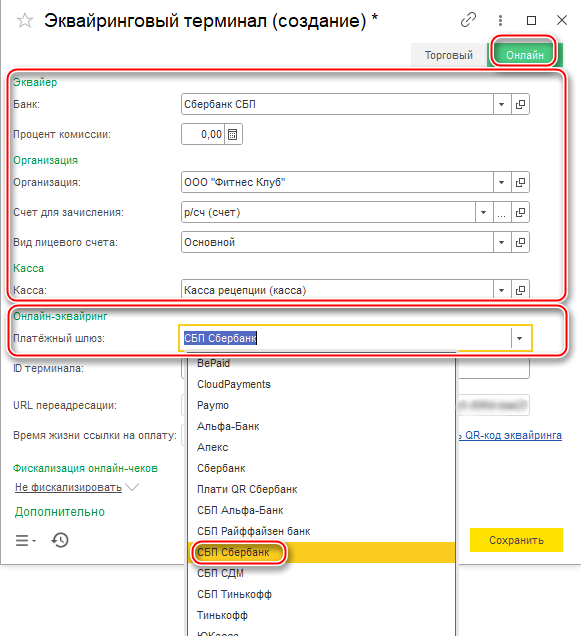Expand the Банк dropdown list
581x636 pixels.
coord(501,104)
